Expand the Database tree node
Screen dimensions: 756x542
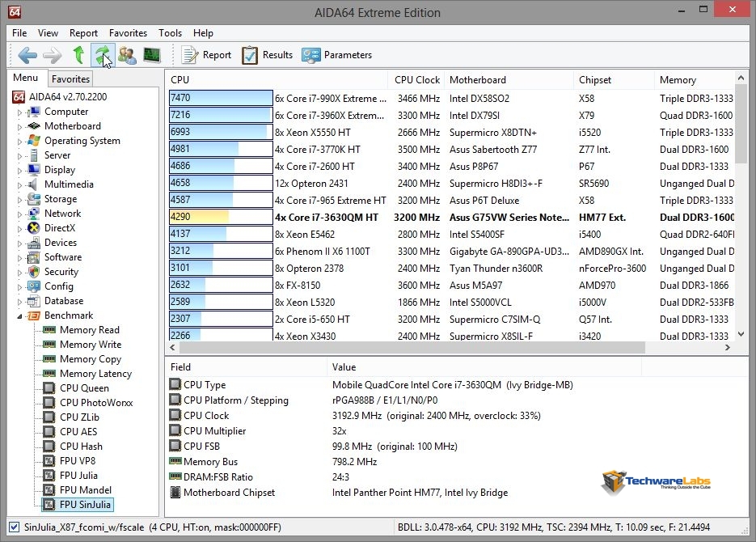19,302
